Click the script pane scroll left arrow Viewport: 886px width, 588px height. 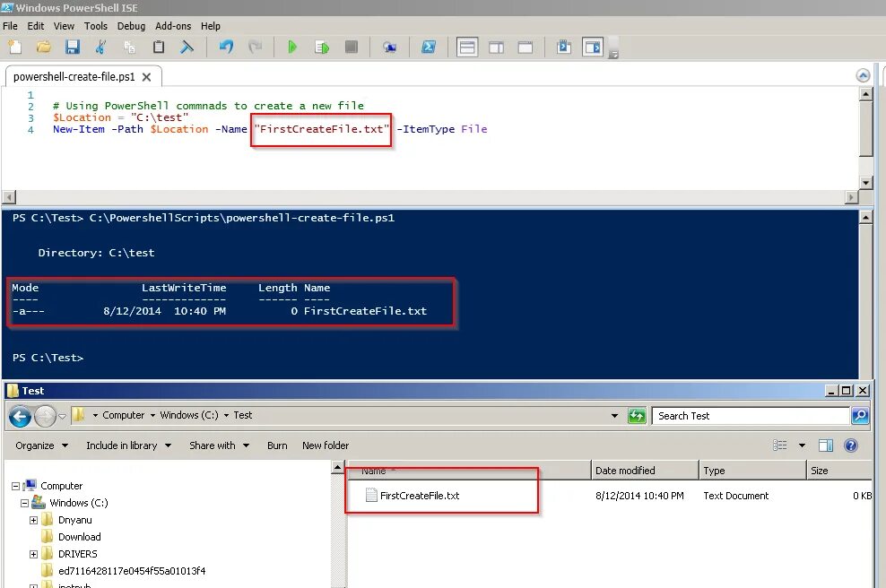tap(9, 197)
